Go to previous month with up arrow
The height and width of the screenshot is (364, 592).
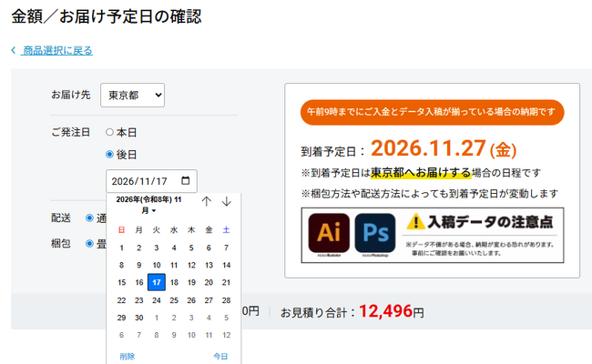[x=206, y=201]
